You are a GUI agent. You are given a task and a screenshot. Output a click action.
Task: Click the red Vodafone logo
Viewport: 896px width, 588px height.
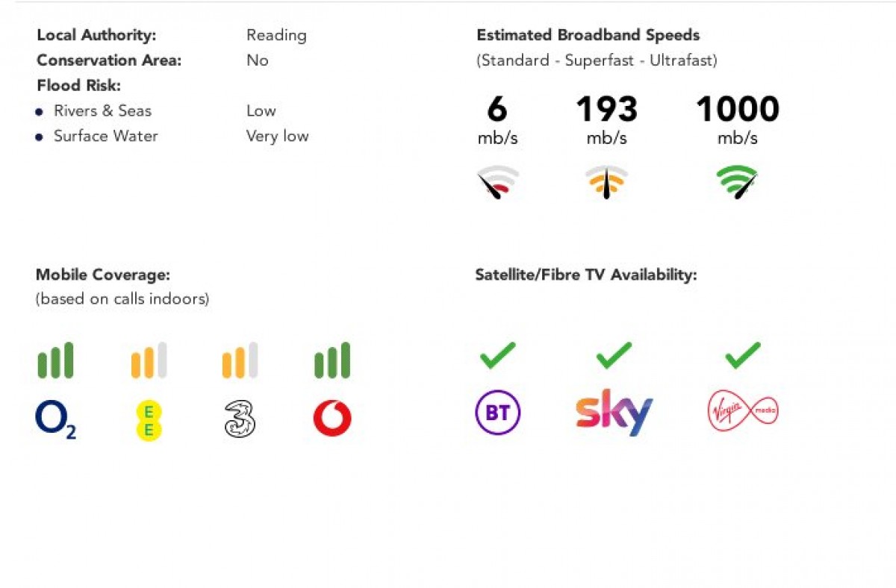coord(332,419)
